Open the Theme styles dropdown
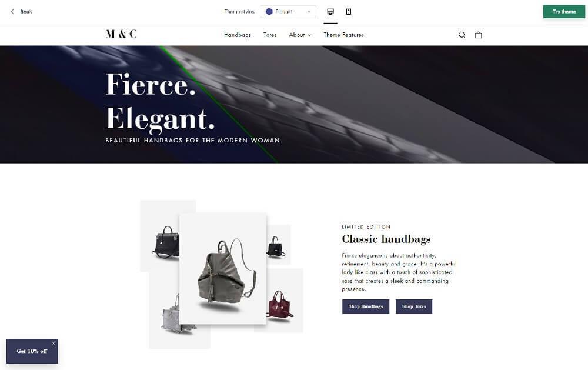The image size is (588, 370). (x=288, y=12)
